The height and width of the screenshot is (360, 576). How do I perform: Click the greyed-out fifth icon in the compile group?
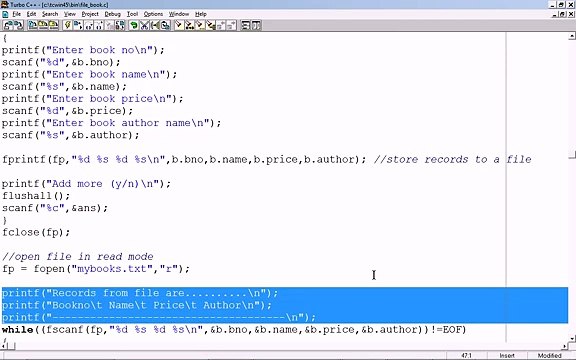tap(109, 25)
